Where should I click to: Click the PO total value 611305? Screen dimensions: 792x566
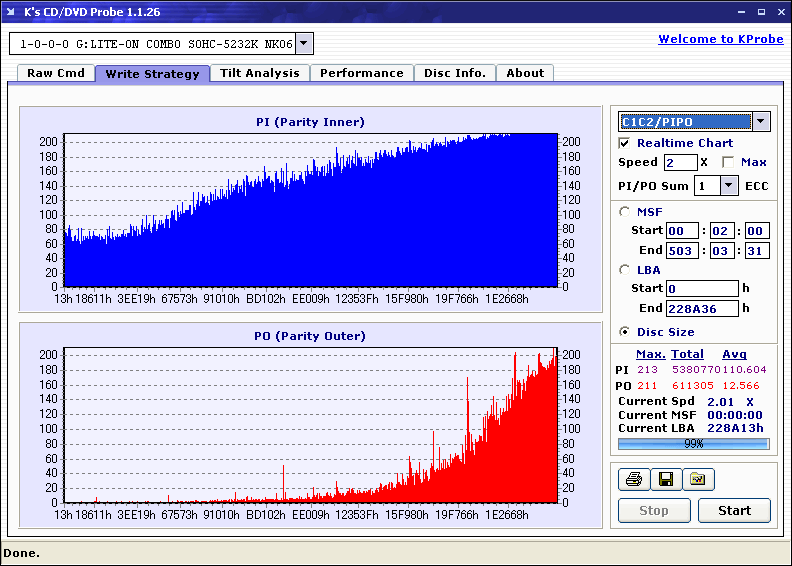[x=692, y=386]
